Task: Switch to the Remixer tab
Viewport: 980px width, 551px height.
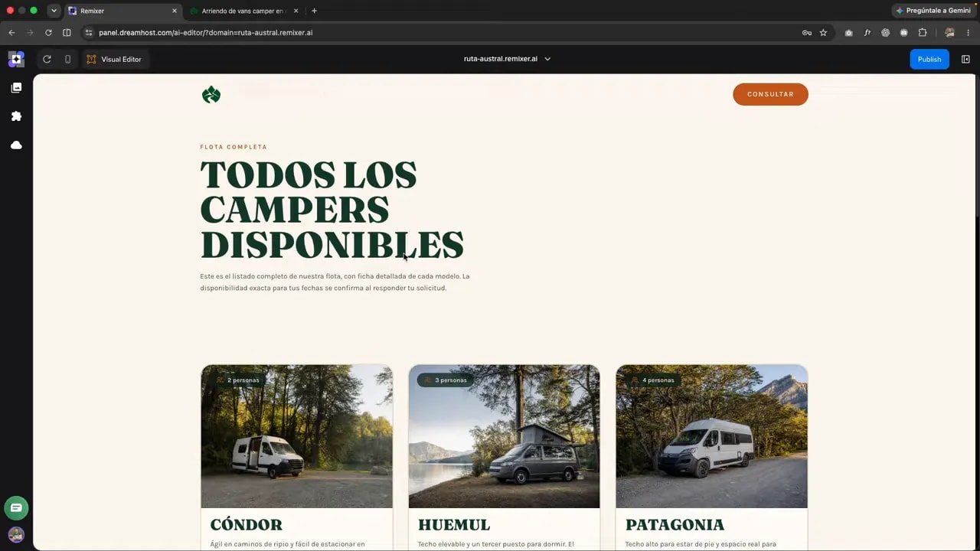Action: point(121,11)
